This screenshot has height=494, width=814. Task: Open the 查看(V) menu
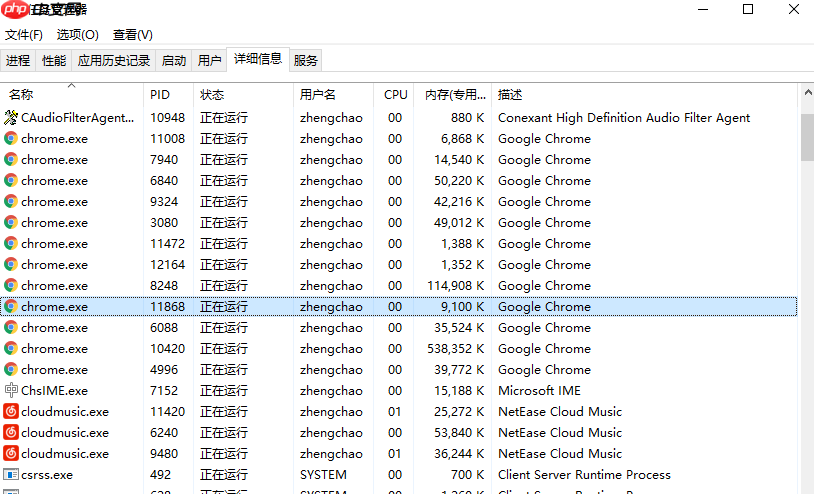tap(133, 35)
